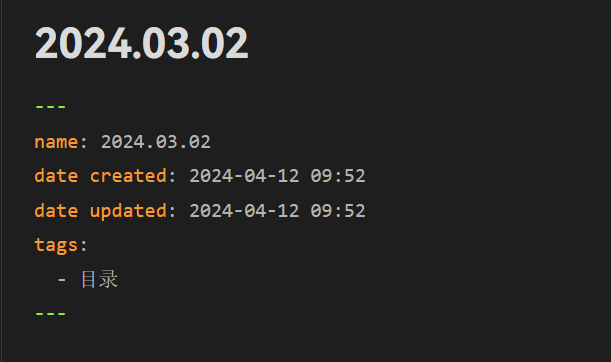The width and height of the screenshot is (611, 362).
Task: Click the orange 'name' property key
Action: [57, 141]
